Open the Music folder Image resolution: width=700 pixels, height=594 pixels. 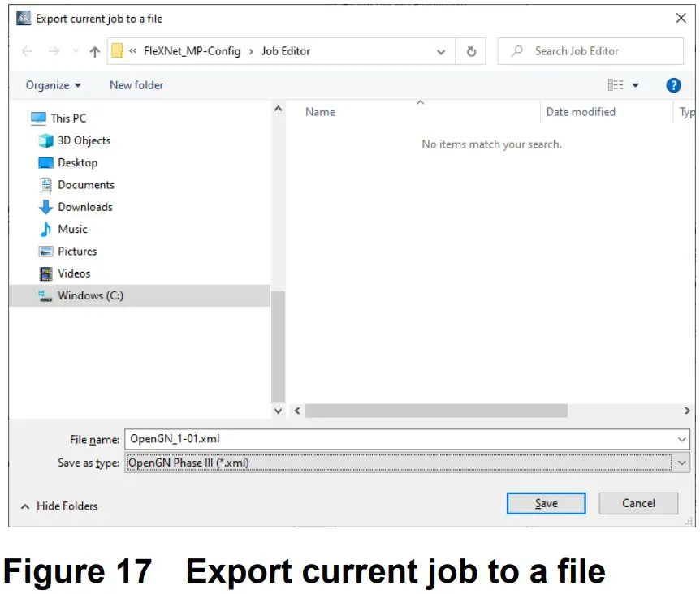click(72, 229)
